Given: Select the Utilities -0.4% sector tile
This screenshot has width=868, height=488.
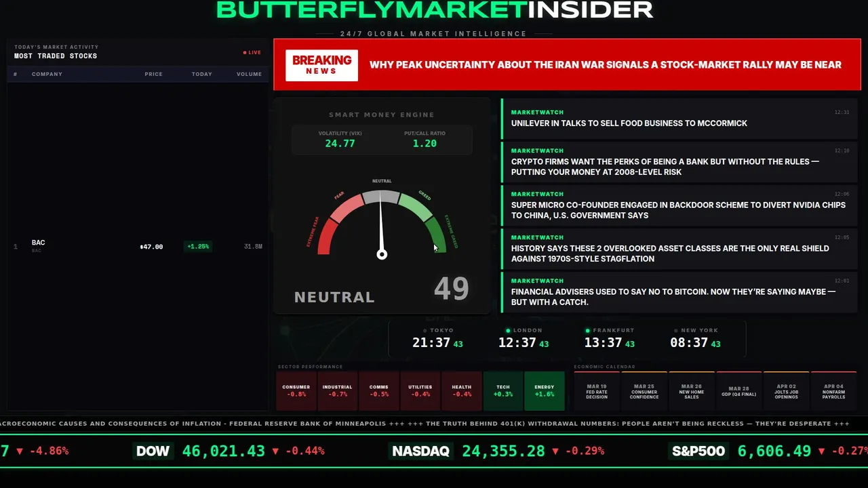Looking at the screenshot, I should [420, 391].
